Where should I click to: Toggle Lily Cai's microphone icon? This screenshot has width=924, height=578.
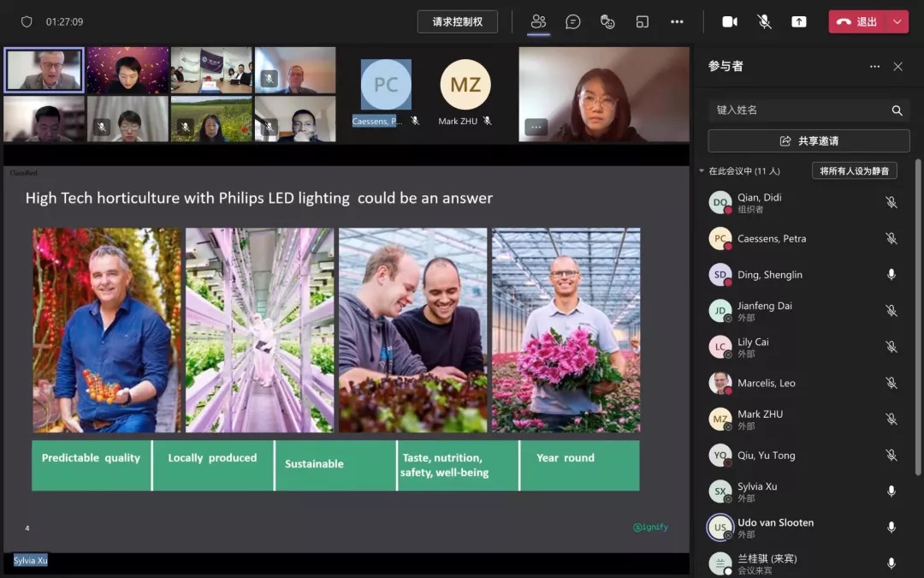pos(891,347)
